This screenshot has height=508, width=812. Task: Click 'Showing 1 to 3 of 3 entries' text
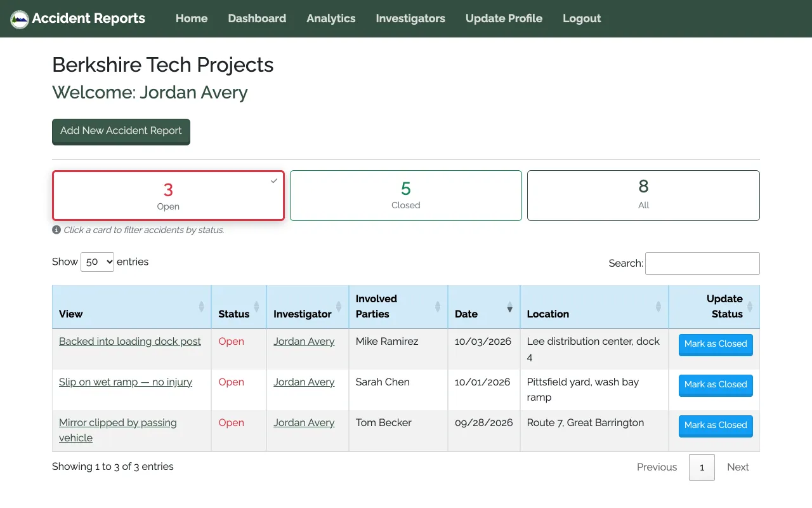(113, 466)
